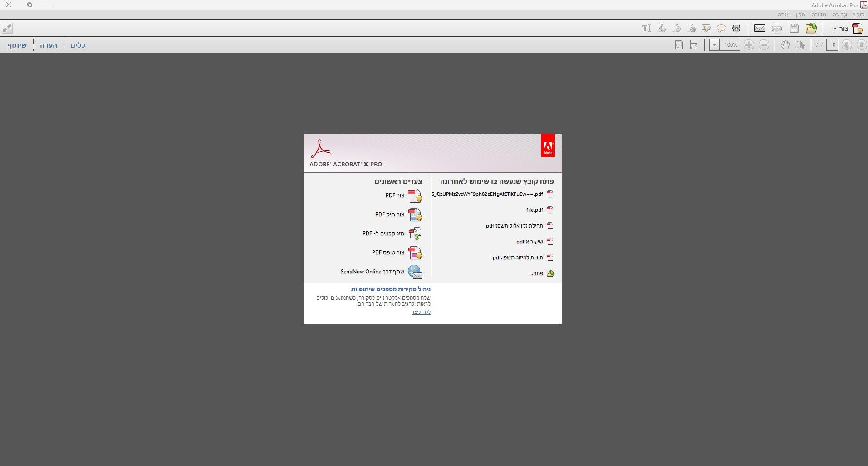This screenshot has height=466, width=868.
Task: Click the 100% zoom value field
Action: [730, 45]
